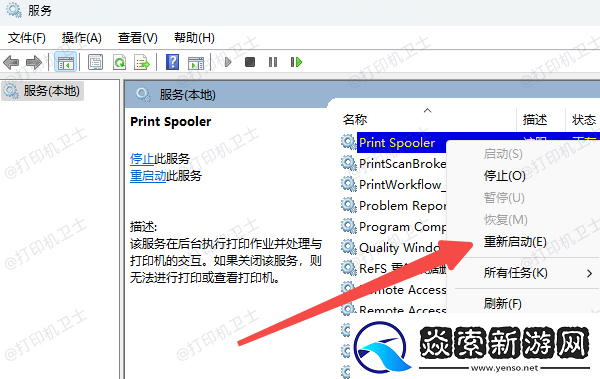Open the 查看(V) menu
This screenshot has height=379, width=600.
138,38
